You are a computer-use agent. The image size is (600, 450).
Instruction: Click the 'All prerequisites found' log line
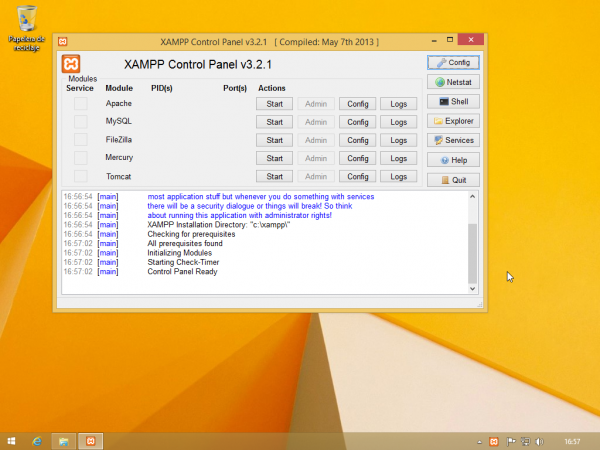(x=185, y=243)
